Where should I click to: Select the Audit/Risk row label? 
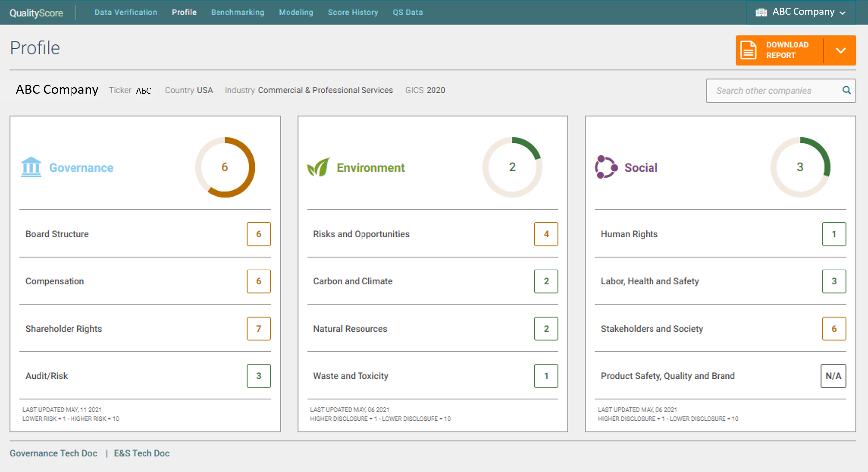(47, 376)
